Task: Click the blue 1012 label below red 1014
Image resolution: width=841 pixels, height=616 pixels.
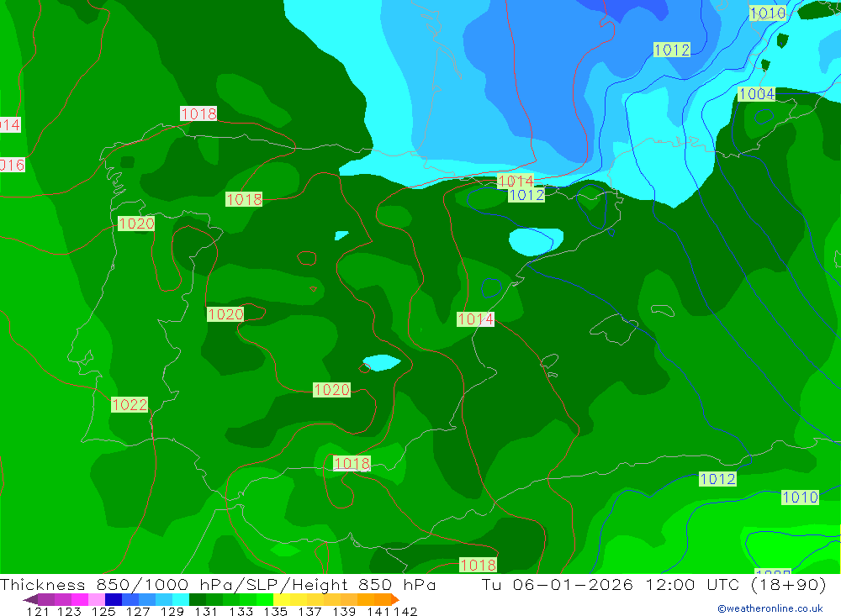Action: coord(526,195)
